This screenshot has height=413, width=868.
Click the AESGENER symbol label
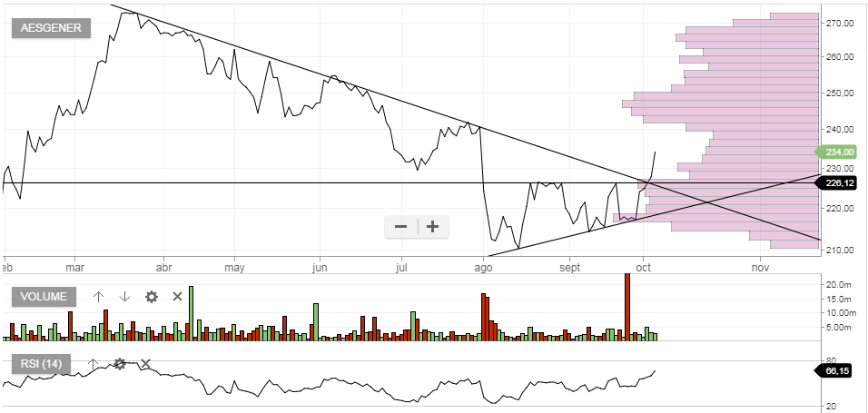[x=51, y=28]
